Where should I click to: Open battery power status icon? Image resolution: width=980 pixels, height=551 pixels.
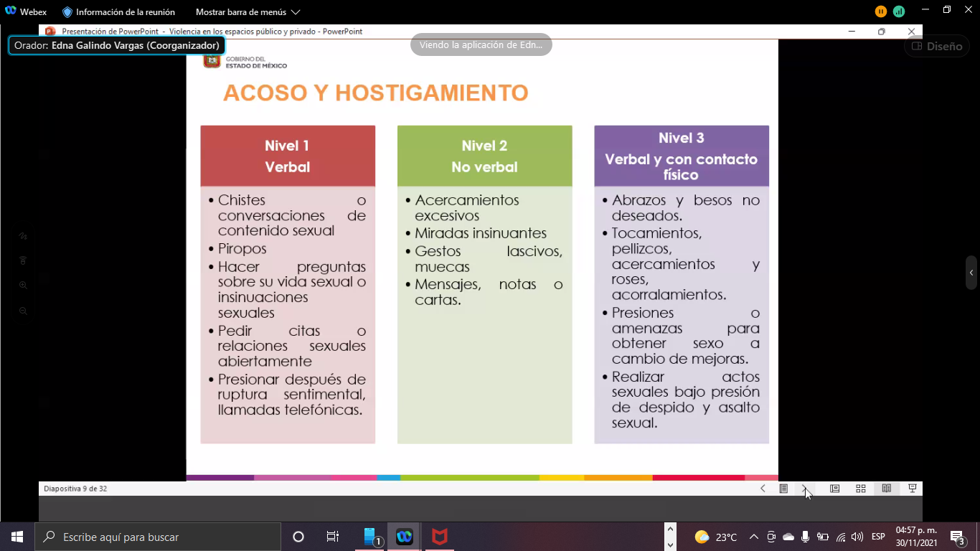(823, 537)
